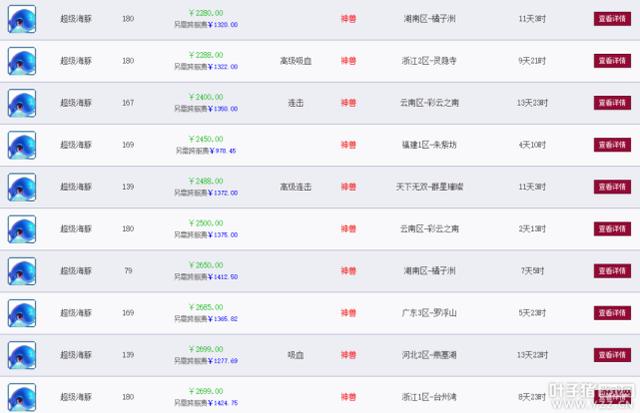This screenshot has height=413, width=640.
Task: Open the 超级海豚 name link priced ¥2400.00
Action: (x=76, y=103)
